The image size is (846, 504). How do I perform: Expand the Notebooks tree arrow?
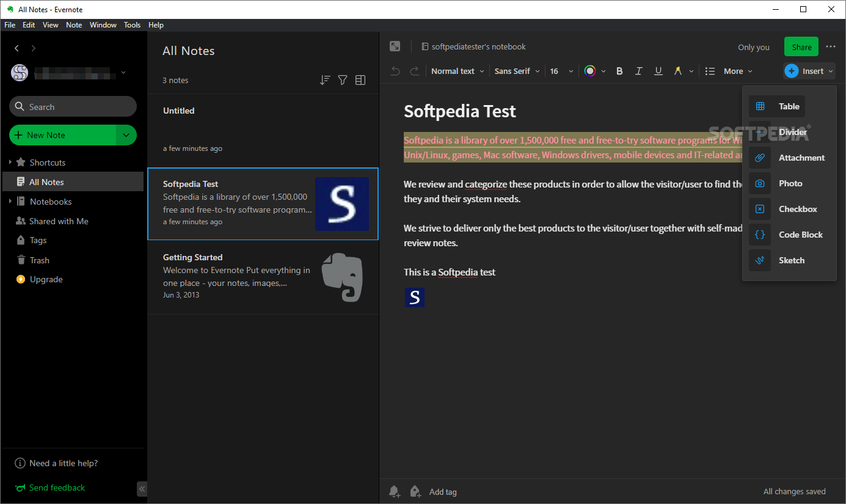tap(10, 202)
